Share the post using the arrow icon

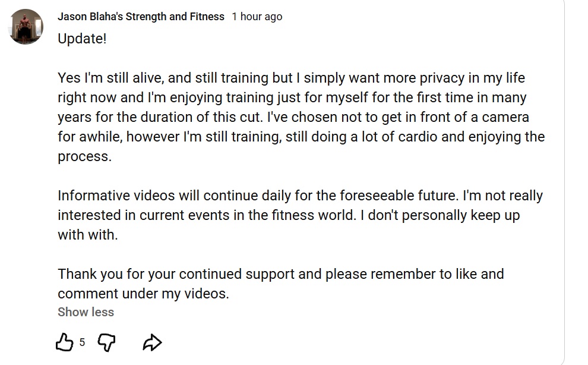[152, 342]
